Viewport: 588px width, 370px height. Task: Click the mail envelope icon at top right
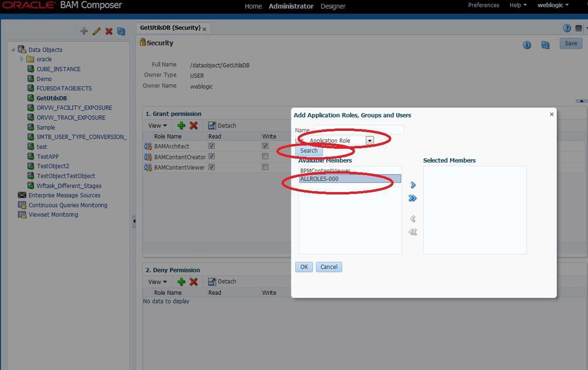[579, 28]
